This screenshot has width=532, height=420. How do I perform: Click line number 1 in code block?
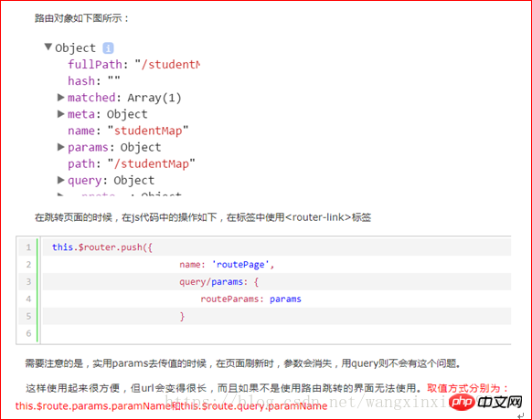point(28,247)
